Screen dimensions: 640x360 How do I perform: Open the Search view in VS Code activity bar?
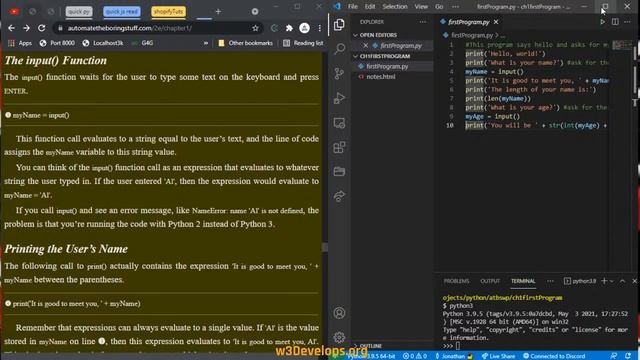pyautogui.click(x=339, y=49)
